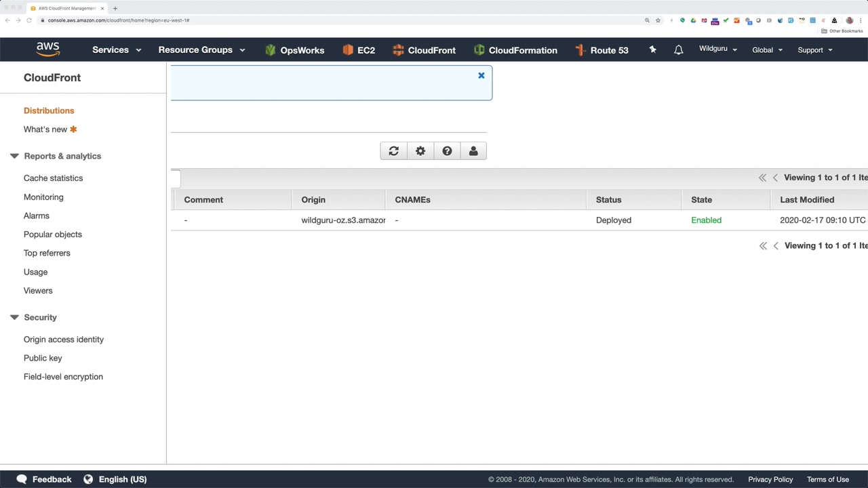Image resolution: width=868 pixels, height=488 pixels.
Task: View Top referrers report
Action: pyautogui.click(x=47, y=253)
